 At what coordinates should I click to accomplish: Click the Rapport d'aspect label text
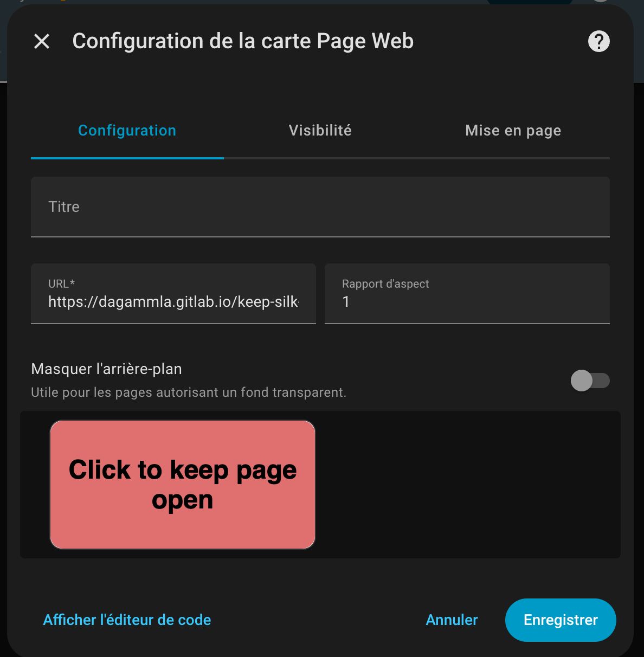point(385,284)
